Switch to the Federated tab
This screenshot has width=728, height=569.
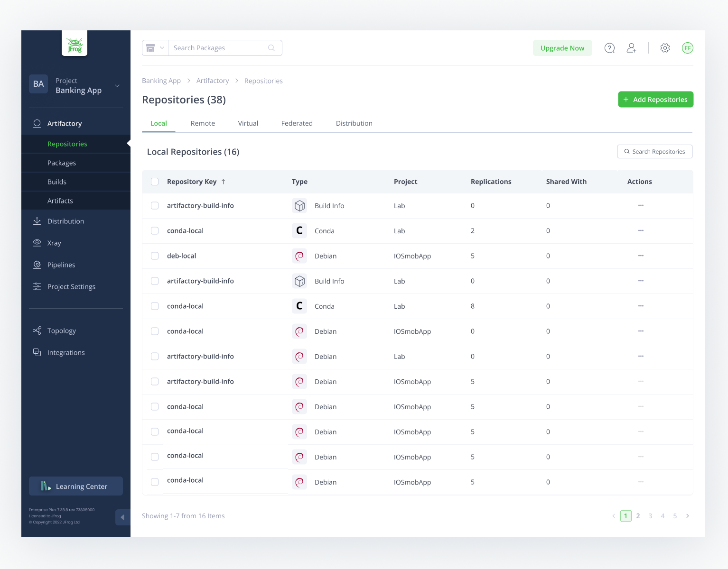pyautogui.click(x=297, y=123)
